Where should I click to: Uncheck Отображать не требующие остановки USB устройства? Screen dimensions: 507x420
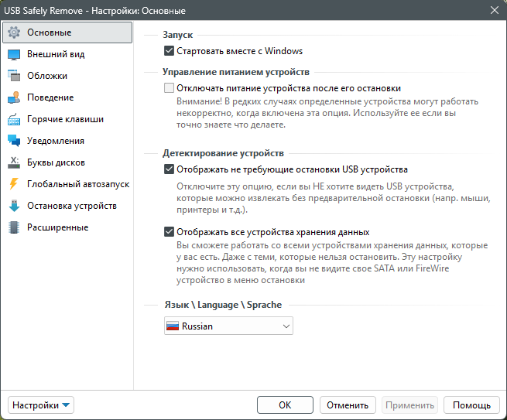coord(170,169)
